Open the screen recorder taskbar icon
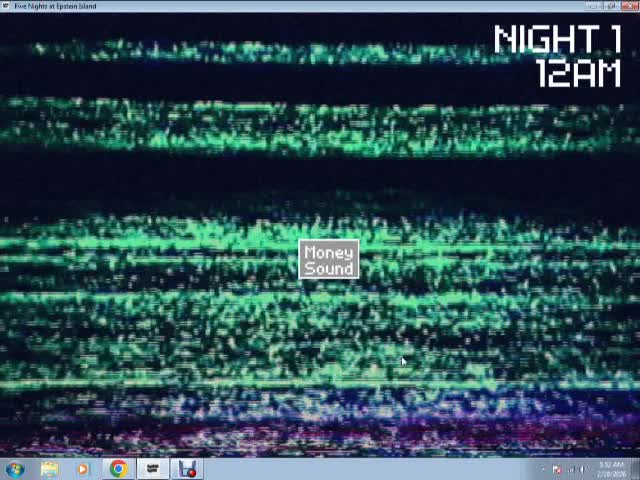Screen dimensions: 640x480 (187, 469)
